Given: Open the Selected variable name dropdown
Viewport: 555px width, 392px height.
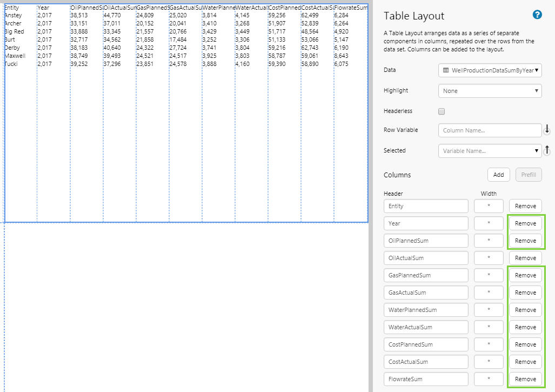Looking at the screenshot, I should (x=490, y=151).
